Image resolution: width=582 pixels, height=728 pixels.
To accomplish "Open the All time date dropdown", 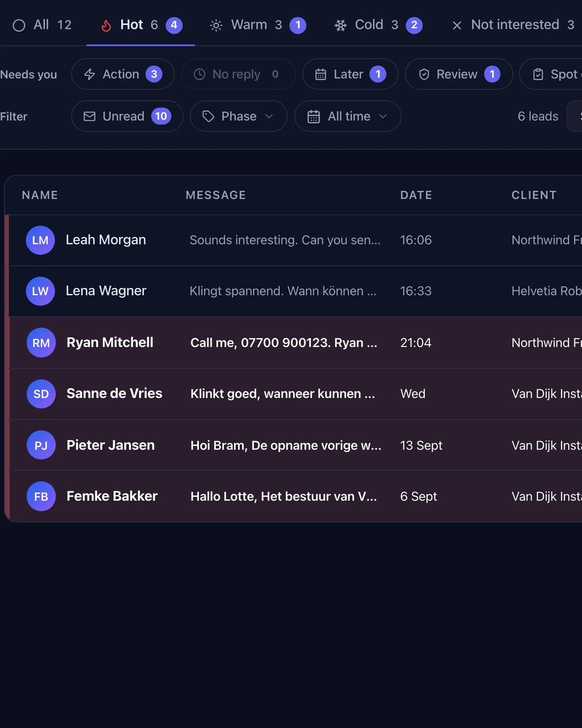I will point(348,116).
